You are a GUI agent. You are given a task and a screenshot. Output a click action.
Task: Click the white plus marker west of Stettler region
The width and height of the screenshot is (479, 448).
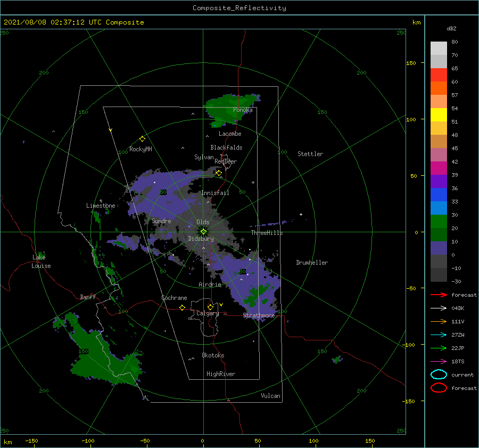click(x=301, y=214)
